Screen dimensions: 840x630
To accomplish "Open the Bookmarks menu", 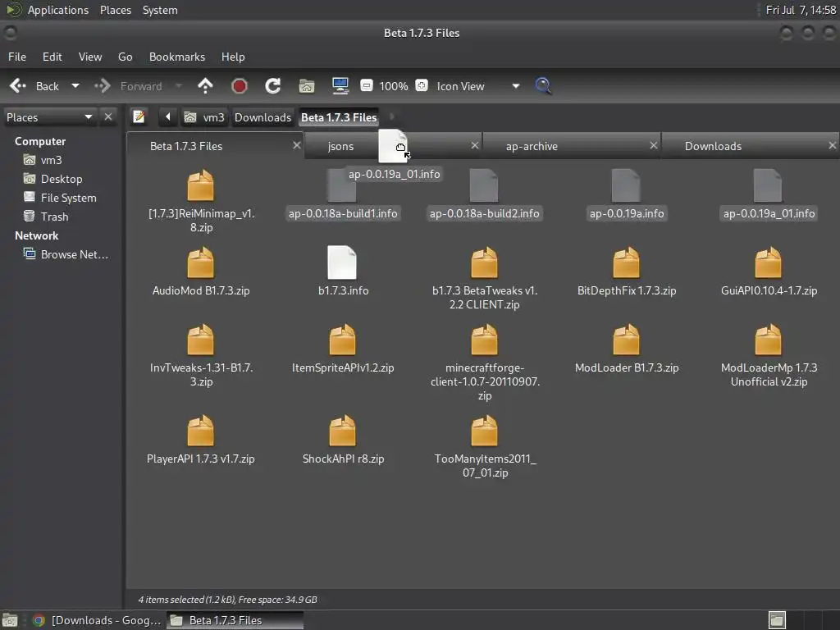I will 177,57.
